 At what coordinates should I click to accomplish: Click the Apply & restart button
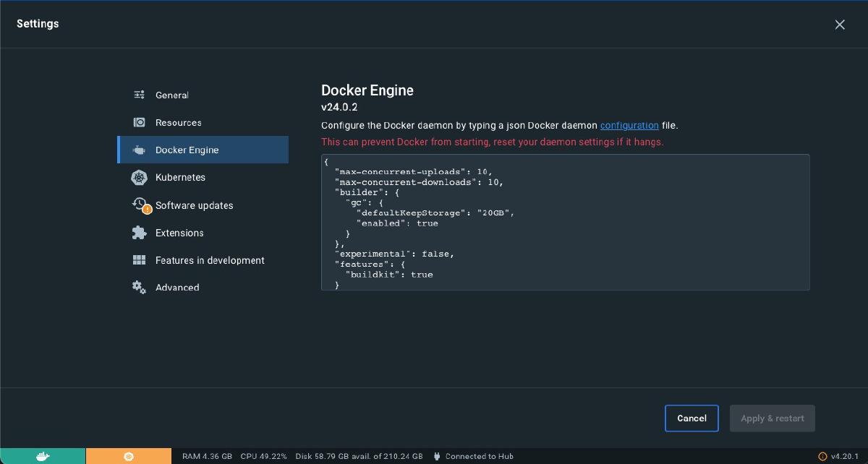click(772, 418)
